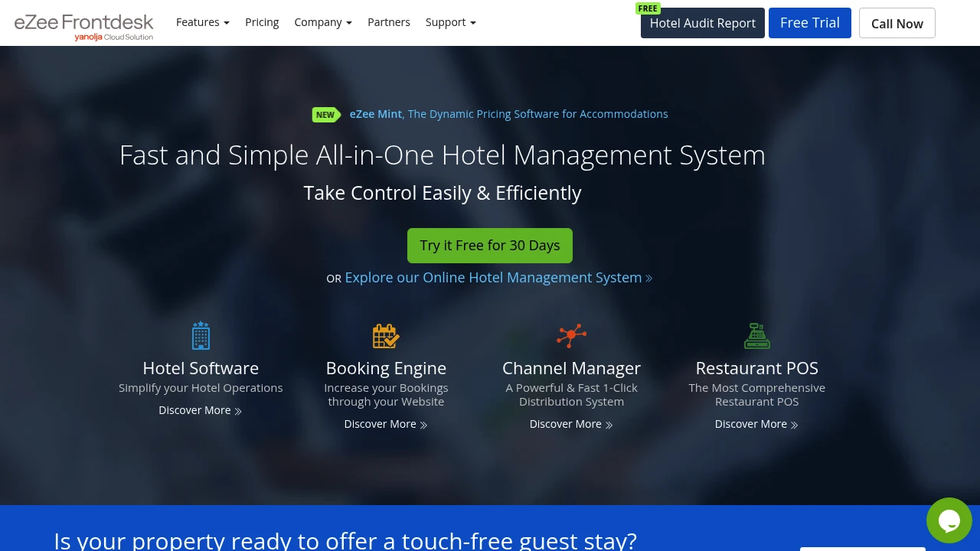
Task: Expand the Features dropdown menu
Action: point(203,22)
